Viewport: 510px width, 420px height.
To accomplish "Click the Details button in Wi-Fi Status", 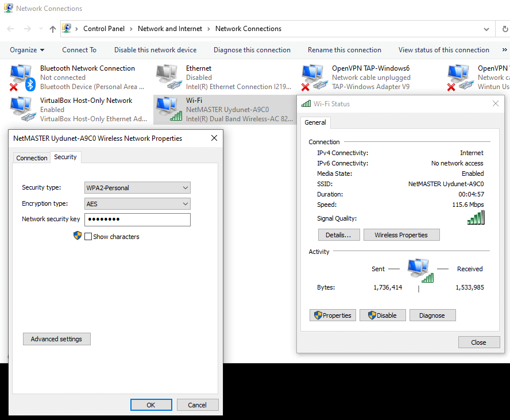I will tap(339, 234).
